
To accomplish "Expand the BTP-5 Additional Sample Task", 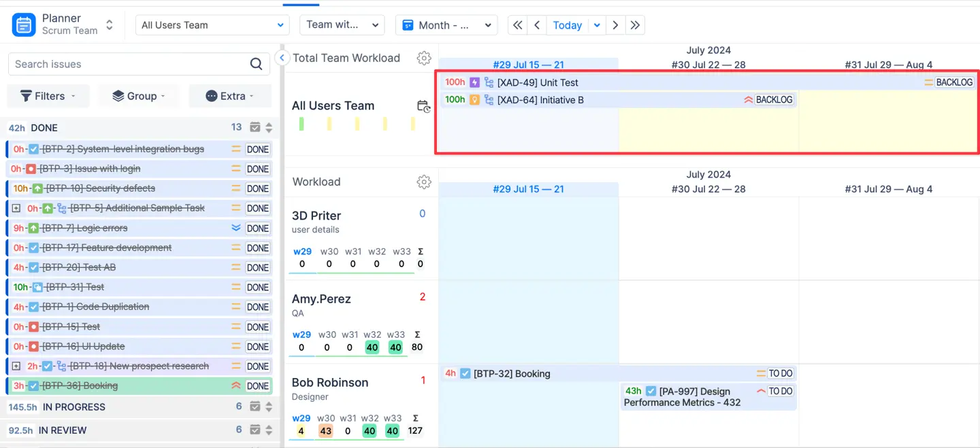I will 16,208.
